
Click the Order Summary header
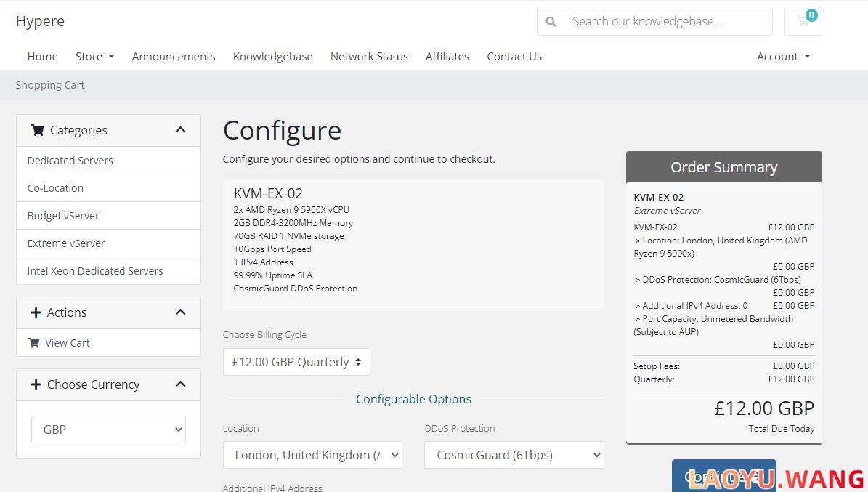tap(724, 166)
